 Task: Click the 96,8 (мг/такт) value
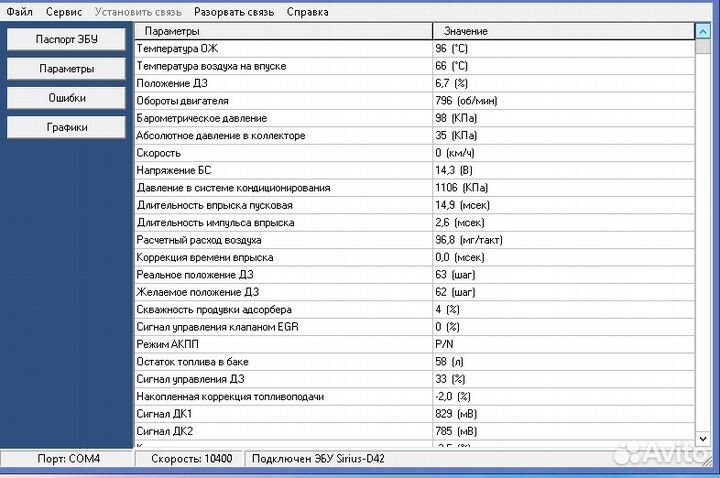(x=469, y=240)
